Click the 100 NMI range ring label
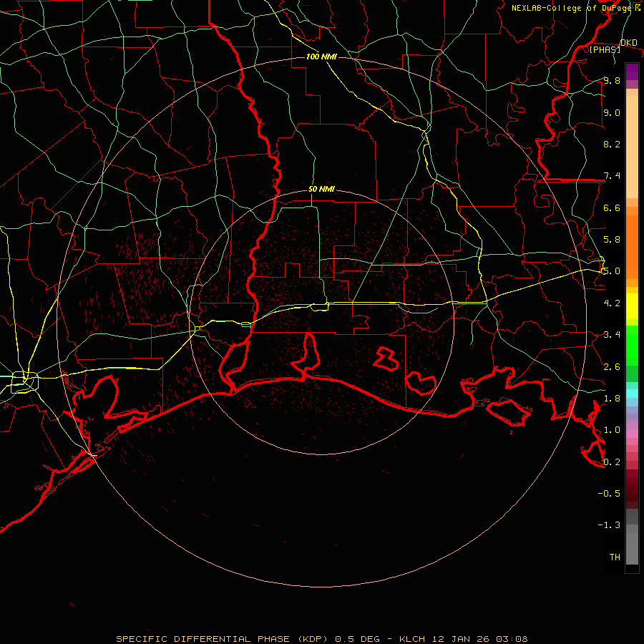This screenshot has width=644, height=644. click(x=321, y=57)
